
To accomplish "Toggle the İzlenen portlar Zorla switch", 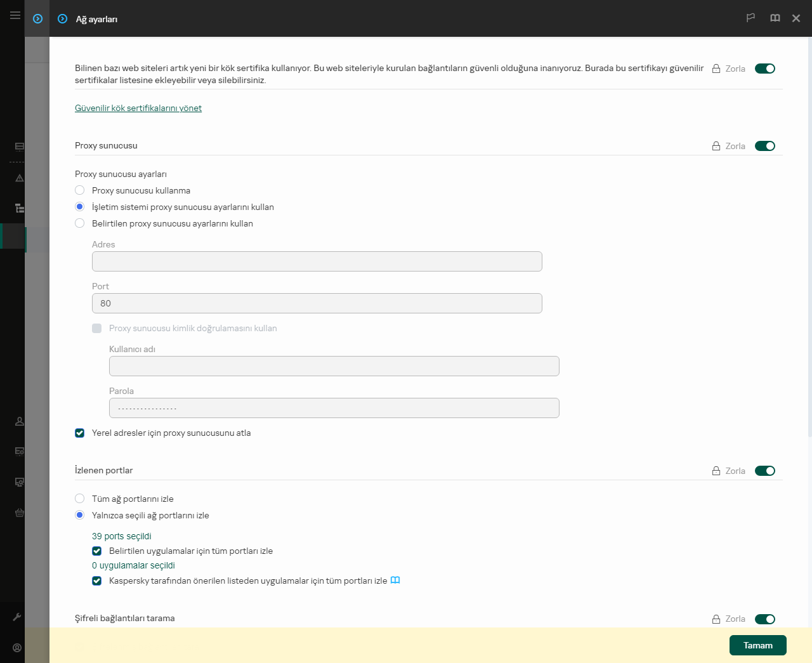I will click(764, 471).
